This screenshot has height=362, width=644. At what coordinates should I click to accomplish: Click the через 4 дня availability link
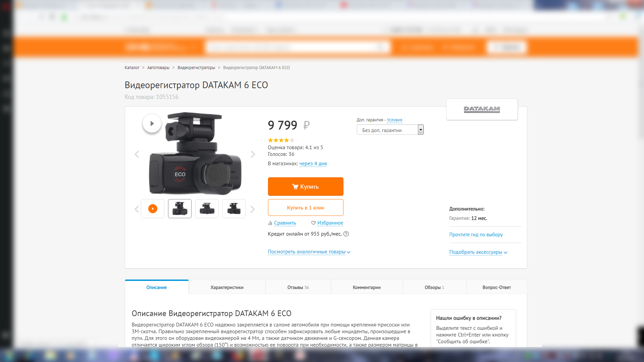coord(313,164)
